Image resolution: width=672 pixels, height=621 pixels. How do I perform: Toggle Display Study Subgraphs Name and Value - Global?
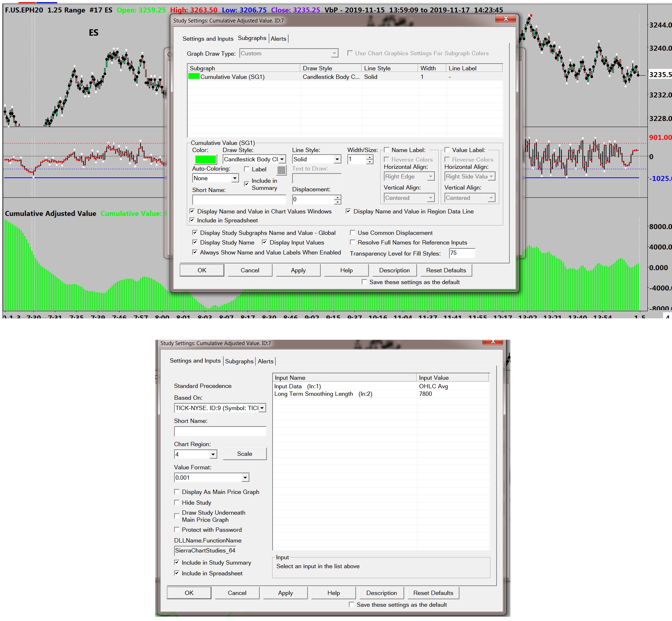[x=195, y=233]
